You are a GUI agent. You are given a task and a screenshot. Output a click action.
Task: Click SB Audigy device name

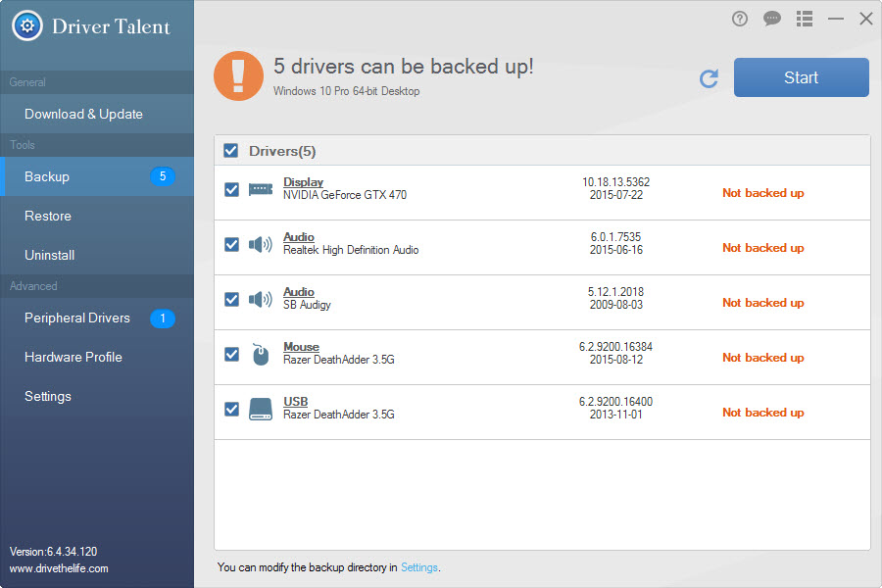[307, 305]
